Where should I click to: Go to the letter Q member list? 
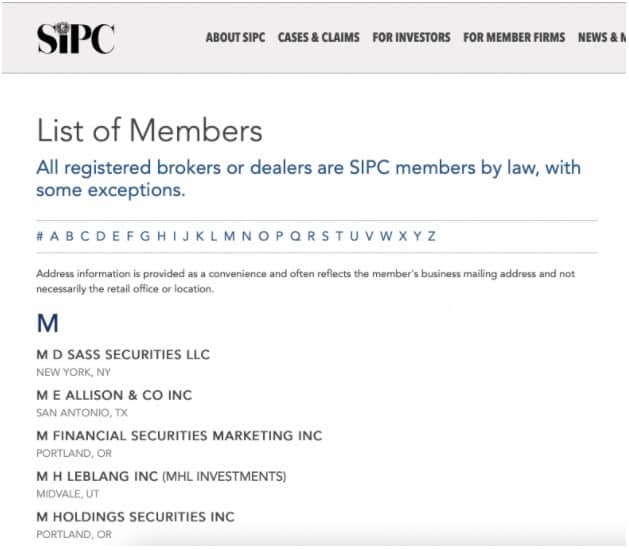click(295, 236)
